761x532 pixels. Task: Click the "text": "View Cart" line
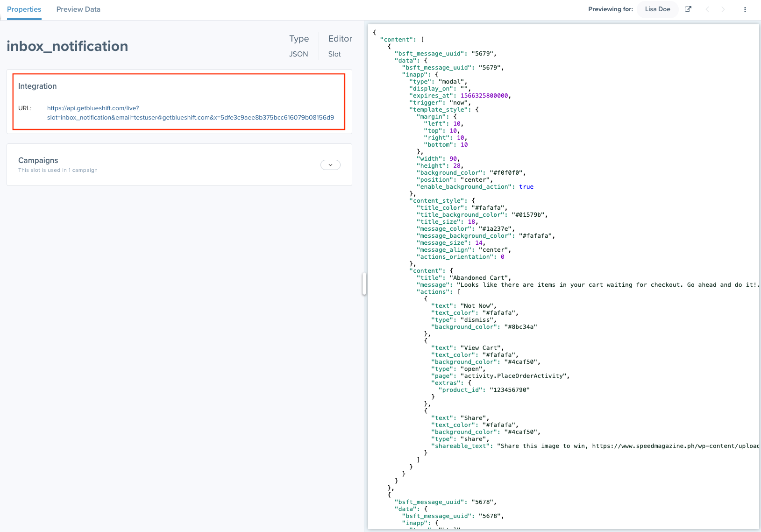tap(467, 348)
